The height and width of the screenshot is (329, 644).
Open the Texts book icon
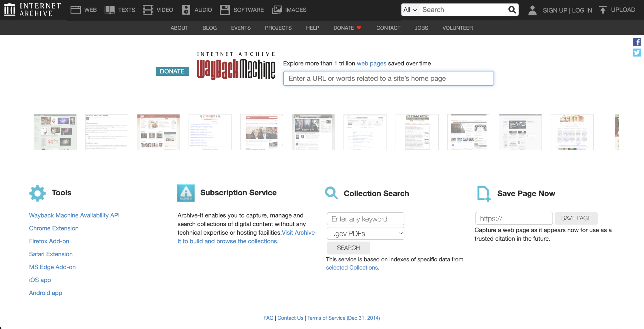click(110, 10)
